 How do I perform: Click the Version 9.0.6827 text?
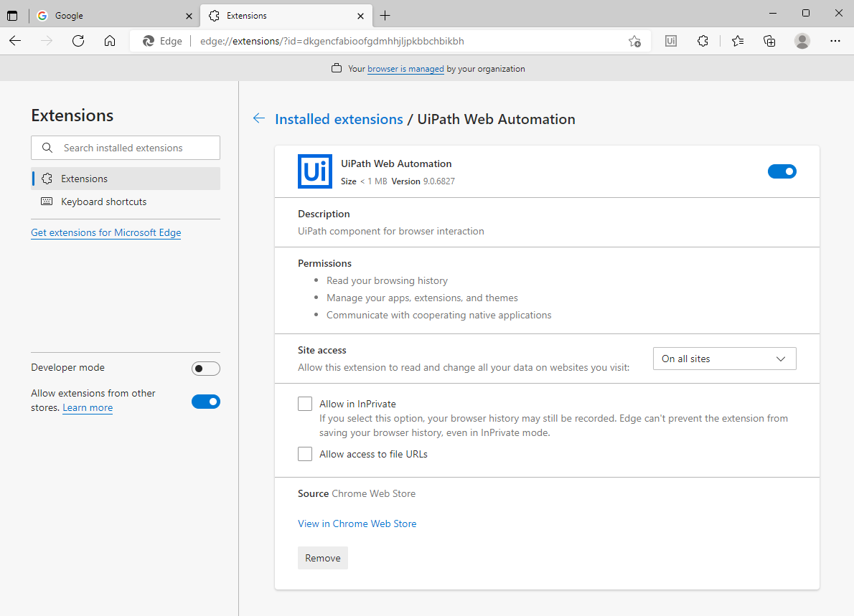(x=423, y=181)
